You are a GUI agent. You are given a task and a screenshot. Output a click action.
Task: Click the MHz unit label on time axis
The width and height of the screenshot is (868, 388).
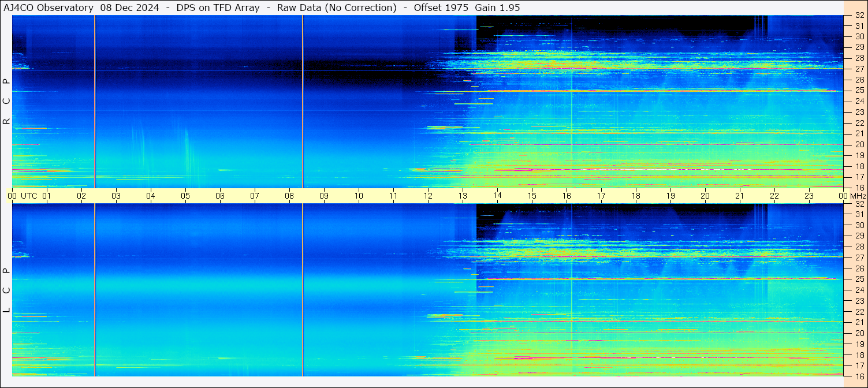point(858,196)
